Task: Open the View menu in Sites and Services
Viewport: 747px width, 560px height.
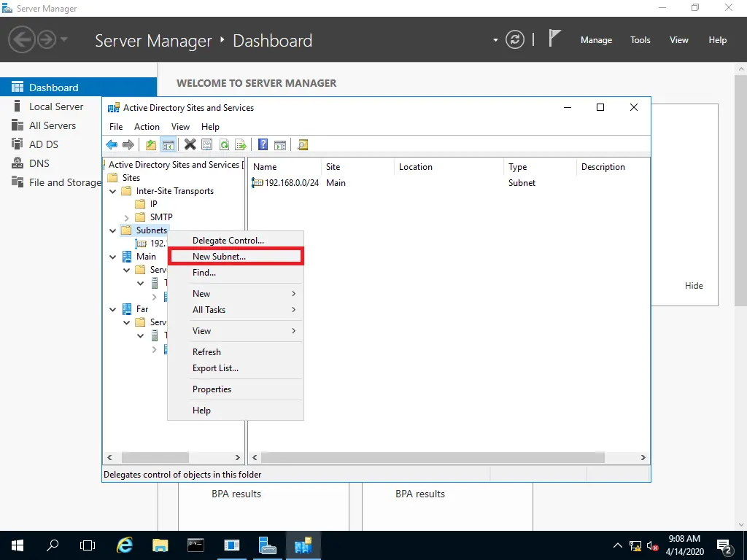Action: [181, 127]
